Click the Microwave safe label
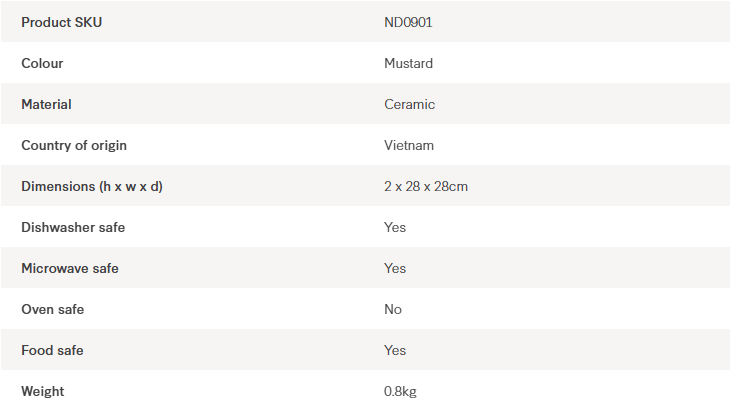730x408 pixels. click(70, 268)
